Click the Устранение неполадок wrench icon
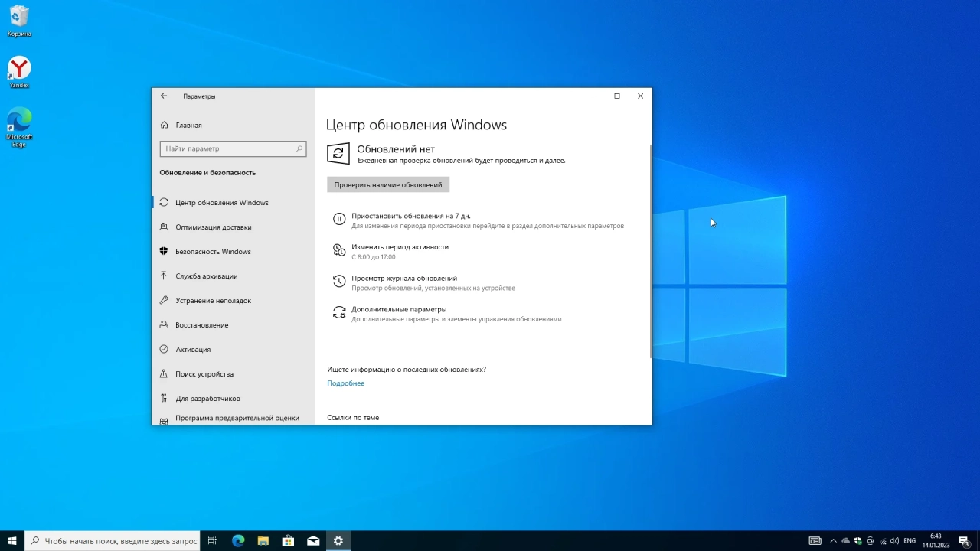 pos(164,301)
